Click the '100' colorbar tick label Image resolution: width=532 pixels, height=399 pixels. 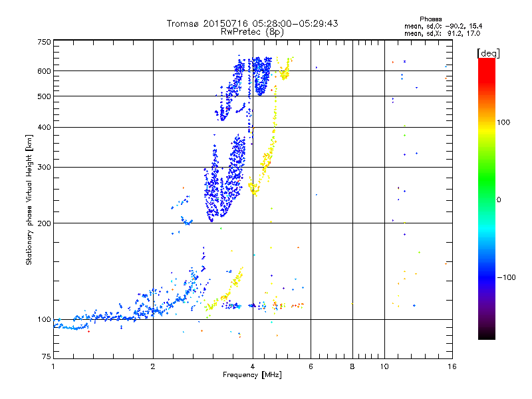(x=503, y=122)
